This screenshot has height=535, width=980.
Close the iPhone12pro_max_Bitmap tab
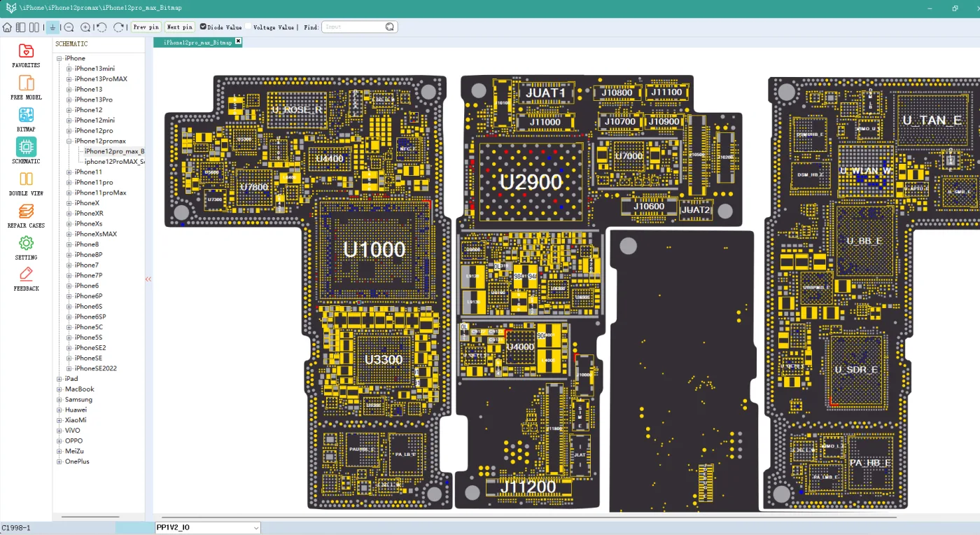tap(238, 42)
